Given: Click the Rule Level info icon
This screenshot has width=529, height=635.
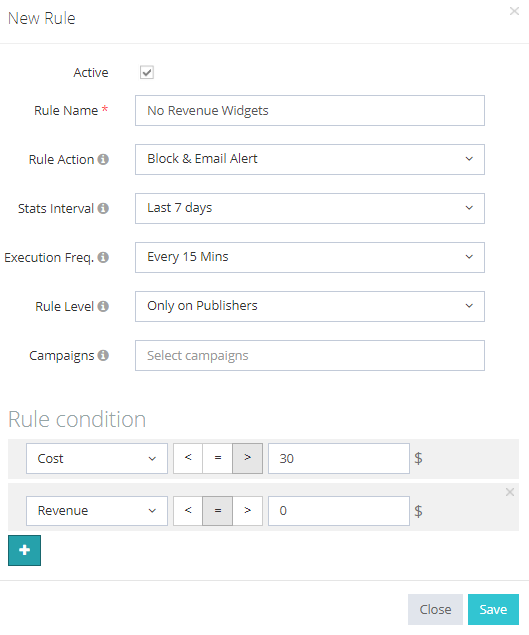Looking at the screenshot, I should point(103,306).
